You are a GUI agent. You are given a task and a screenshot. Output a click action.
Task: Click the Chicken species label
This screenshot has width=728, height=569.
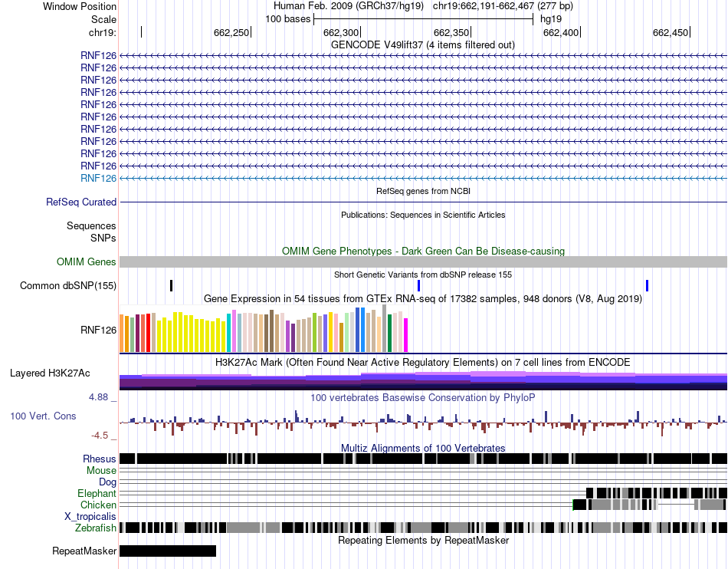[98, 505]
